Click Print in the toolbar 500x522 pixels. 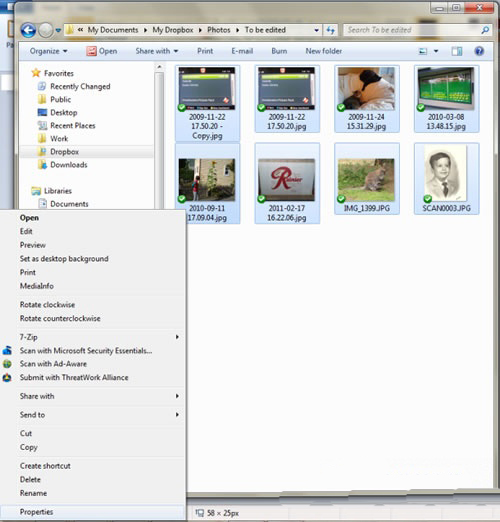[x=205, y=51]
